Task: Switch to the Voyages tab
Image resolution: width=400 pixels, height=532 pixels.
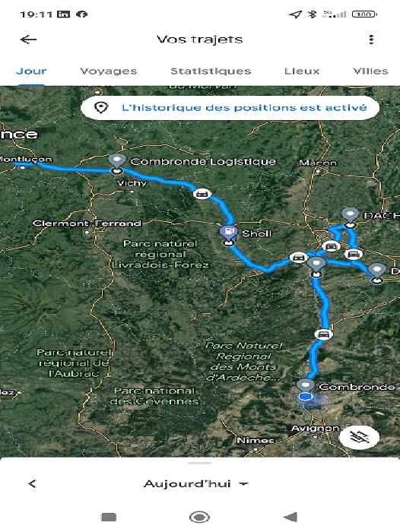Action: tap(108, 71)
